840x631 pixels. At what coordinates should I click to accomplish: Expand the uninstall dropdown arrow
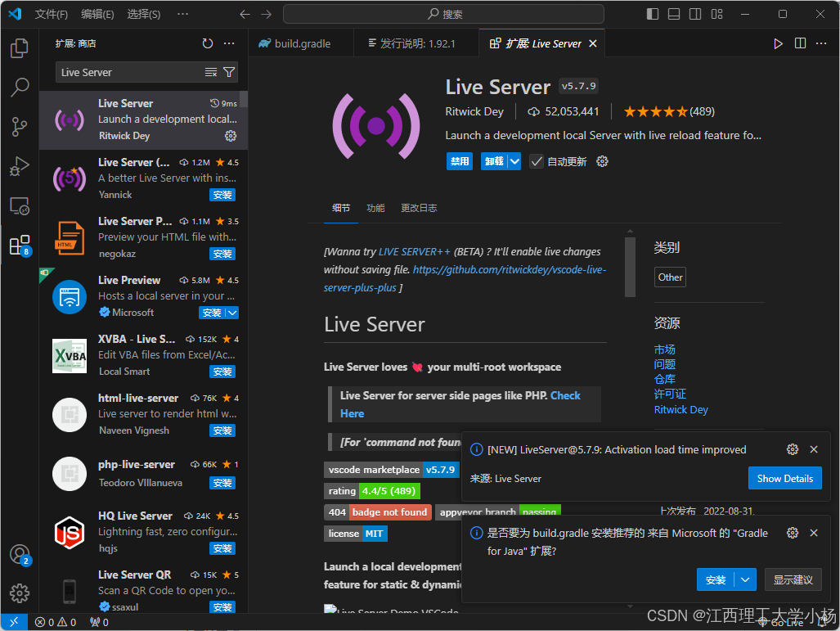click(514, 161)
